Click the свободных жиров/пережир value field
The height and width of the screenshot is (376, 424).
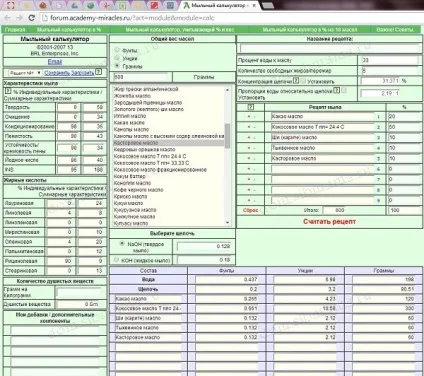pyautogui.click(x=390, y=71)
